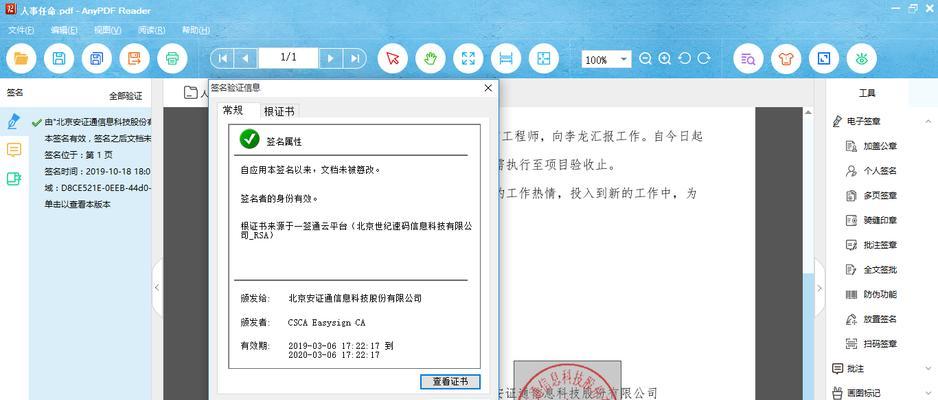This screenshot has width=938, height=400.
Task: Click the orange export icon
Action: [x=135, y=59]
